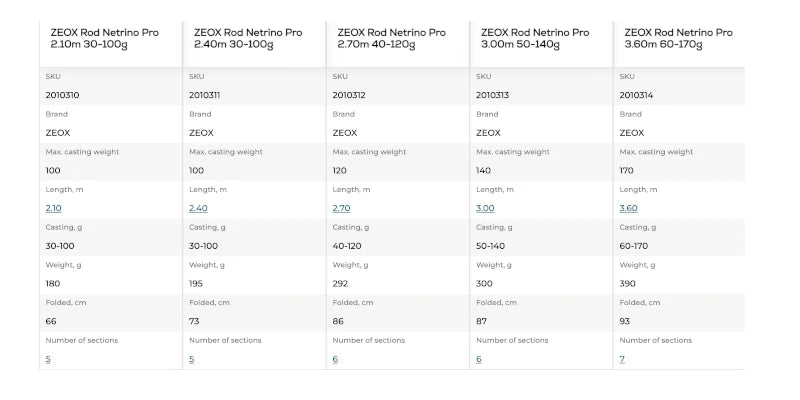Viewport: 800px width, 400px height.
Task: Click sections link 6 under 3.00m rod
Action: pyautogui.click(x=479, y=359)
